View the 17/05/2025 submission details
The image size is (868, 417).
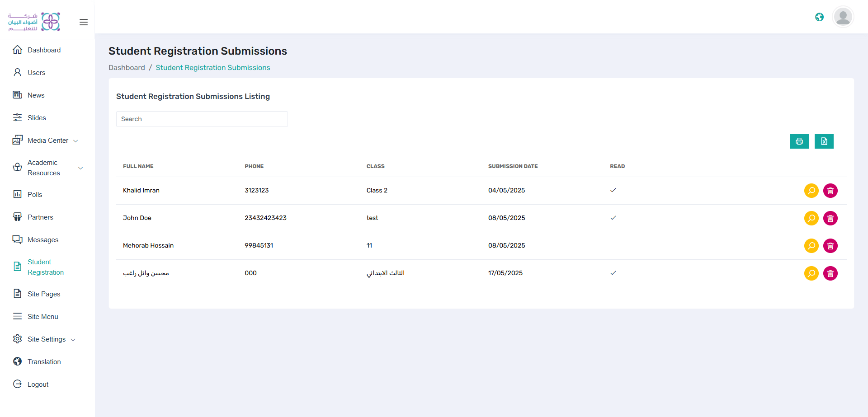tap(811, 273)
